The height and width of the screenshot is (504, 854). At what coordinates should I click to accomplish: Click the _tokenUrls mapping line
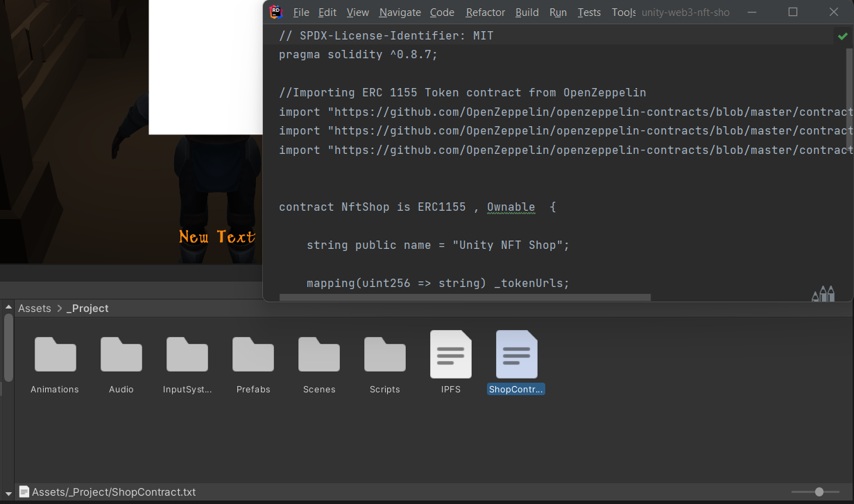tap(438, 283)
